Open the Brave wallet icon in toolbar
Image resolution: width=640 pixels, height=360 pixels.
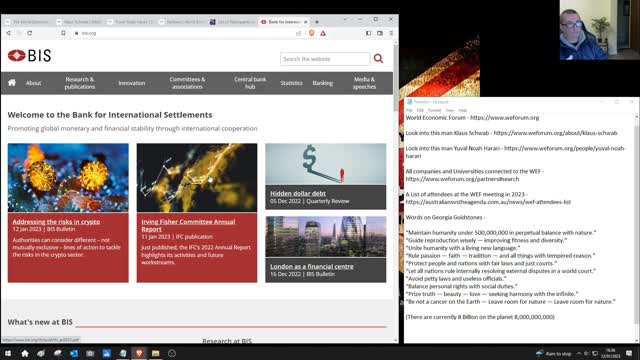[380, 33]
